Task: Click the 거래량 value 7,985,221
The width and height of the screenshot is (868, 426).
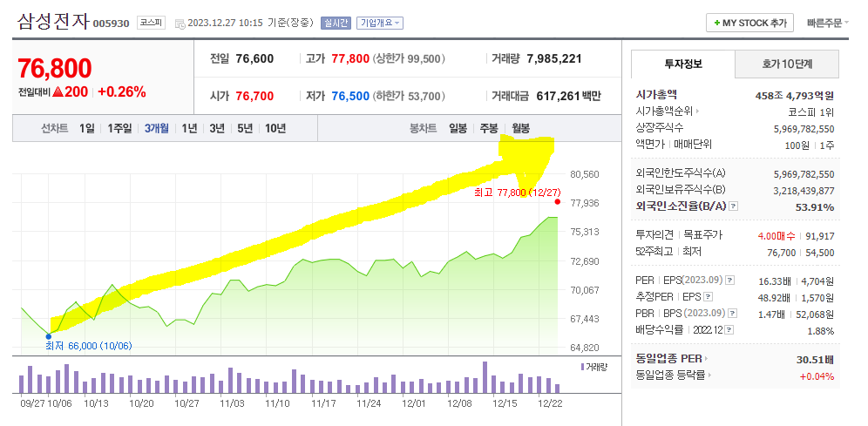Action: coord(554,58)
